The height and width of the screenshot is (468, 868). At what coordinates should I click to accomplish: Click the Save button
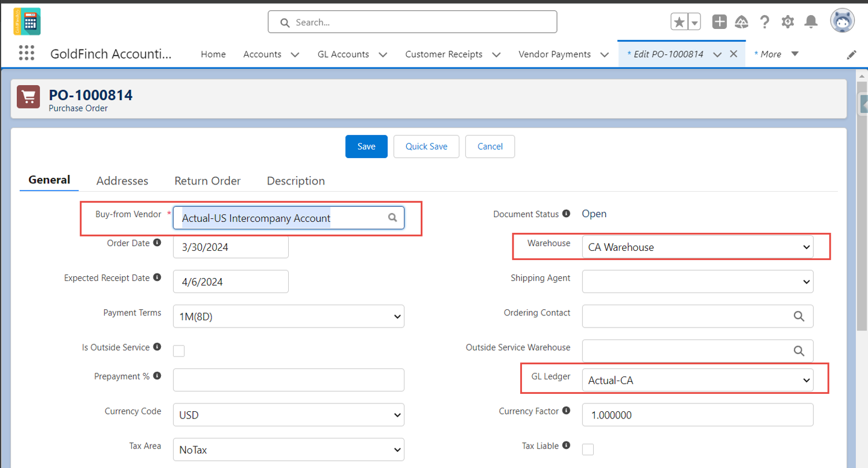coord(366,147)
